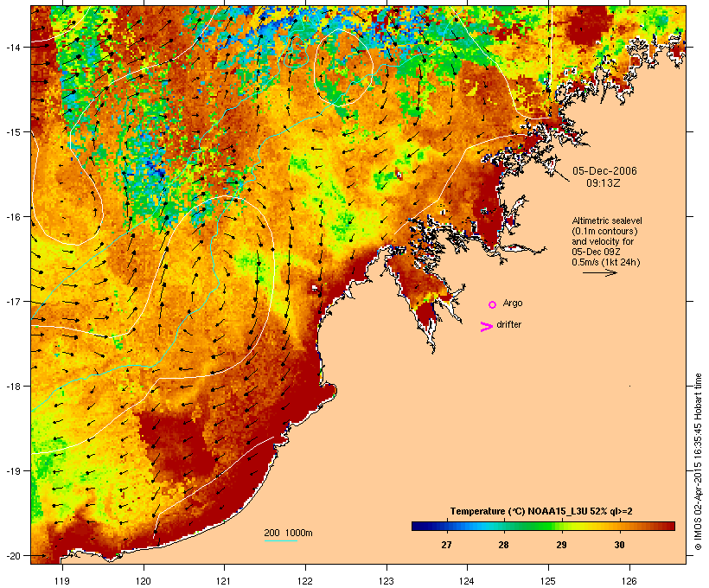Click the '-19' latitude axis label
Image resolution: width=709 pixels, height=588 pixels.
pos(12,471)
